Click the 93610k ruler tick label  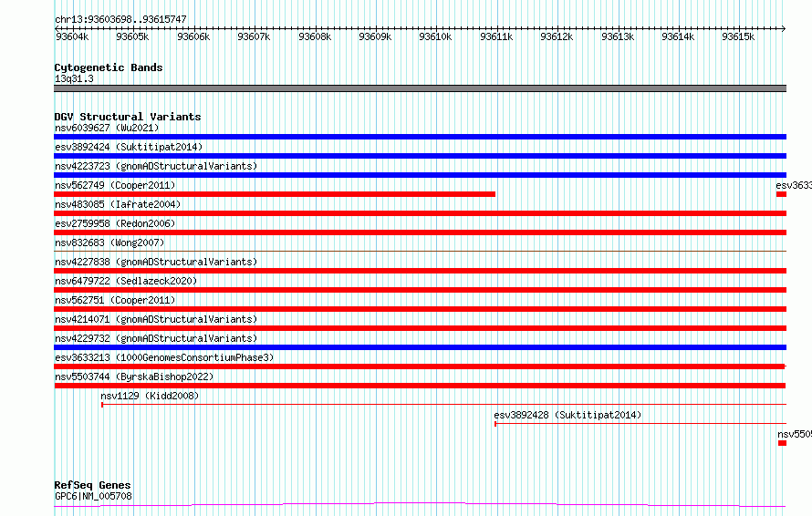click(435, 36)
